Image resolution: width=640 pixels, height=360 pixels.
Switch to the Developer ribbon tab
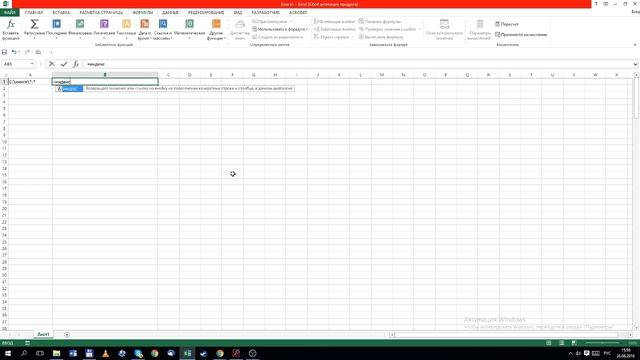coord(265,13)
